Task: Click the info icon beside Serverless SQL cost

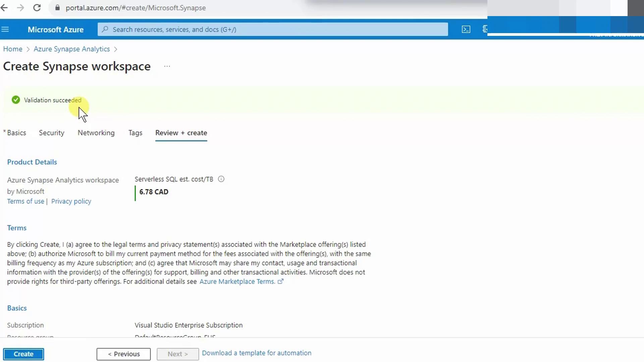Action: coord(221,179)
